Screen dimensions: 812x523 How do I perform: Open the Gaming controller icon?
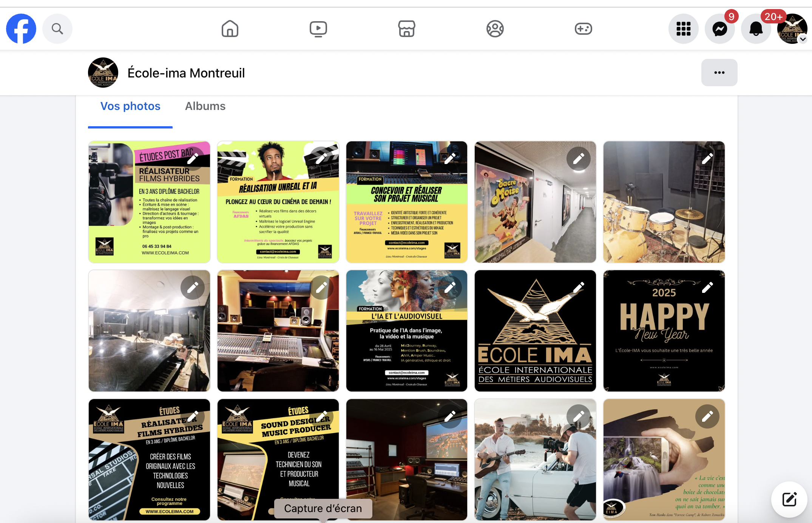pyautogui.click(x=584, y=29)
